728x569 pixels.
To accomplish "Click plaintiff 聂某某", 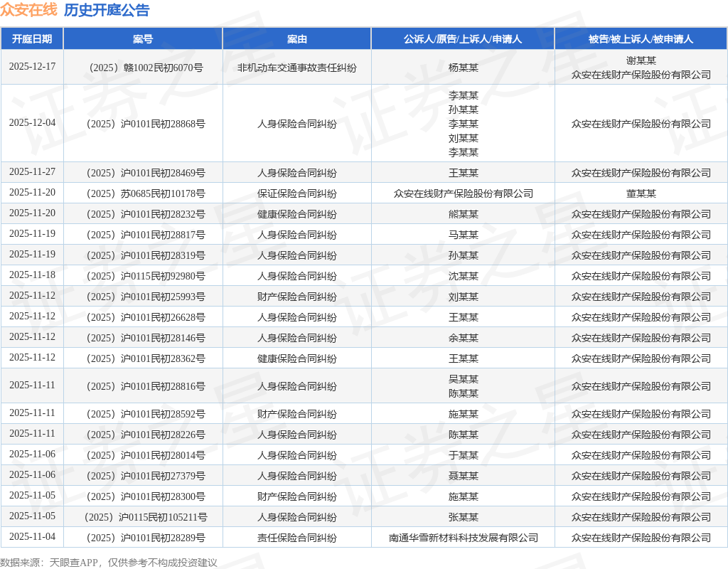I will pos(463,476).
